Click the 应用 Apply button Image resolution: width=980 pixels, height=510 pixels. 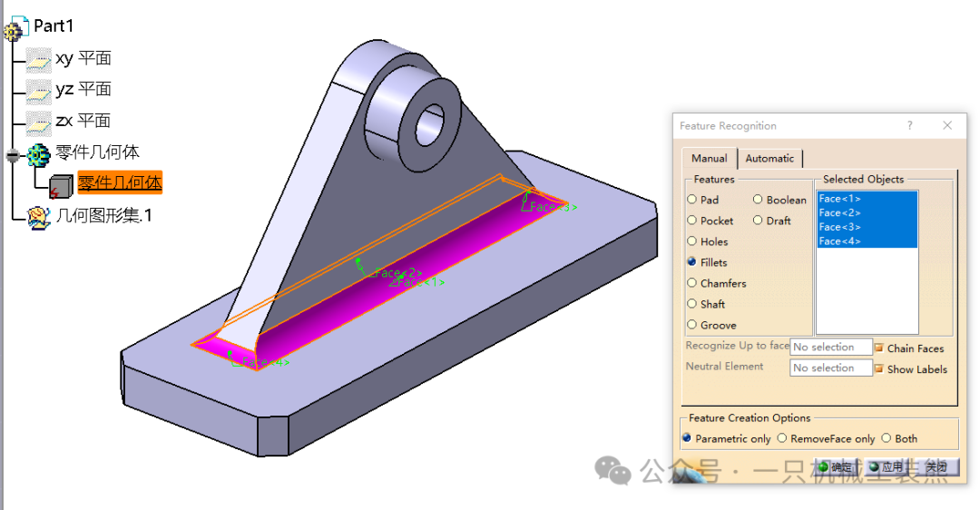coord(887,466)
